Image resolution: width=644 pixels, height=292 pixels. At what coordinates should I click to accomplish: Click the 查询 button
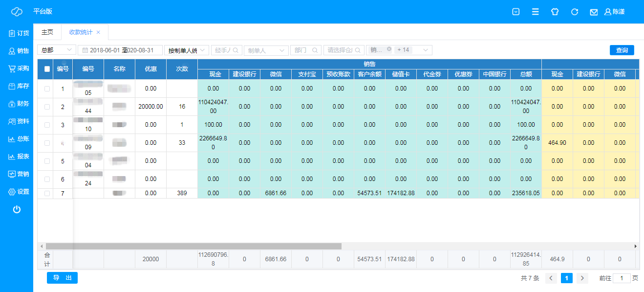pos(622,50)
